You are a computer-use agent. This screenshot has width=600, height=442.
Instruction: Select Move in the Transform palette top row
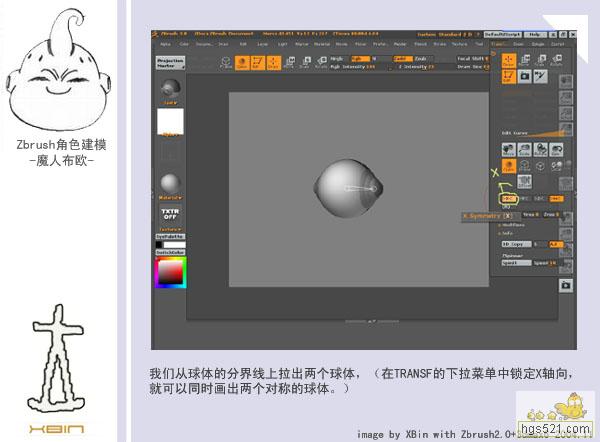525,60
